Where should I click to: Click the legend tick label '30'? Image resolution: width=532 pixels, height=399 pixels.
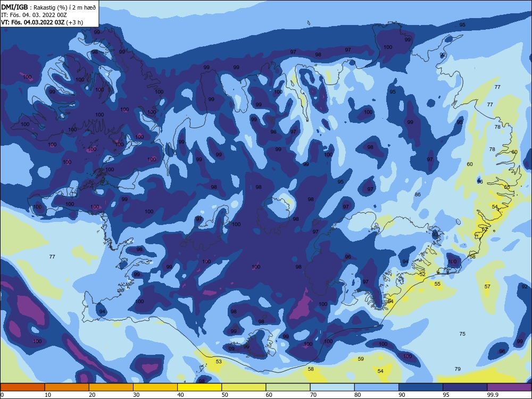pos(136,395)
